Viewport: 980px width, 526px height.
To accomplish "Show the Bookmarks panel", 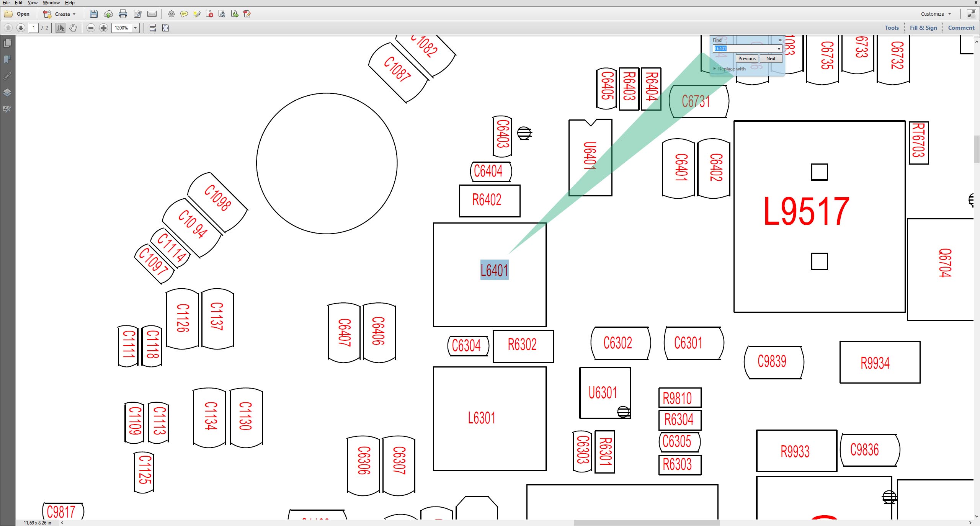I will pyautogui.click(x=7, y=60).
